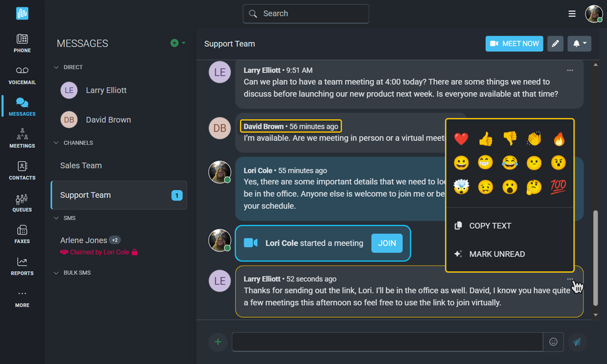Click the pencil edit channel icon
This screenshot has height=364, width=607.
coord(555,44)
